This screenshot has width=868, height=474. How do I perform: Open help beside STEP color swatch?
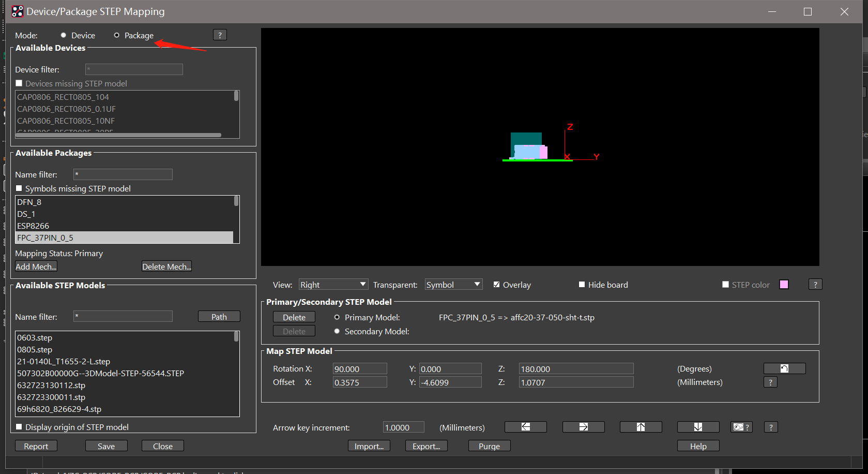click(x=815, y=284)
